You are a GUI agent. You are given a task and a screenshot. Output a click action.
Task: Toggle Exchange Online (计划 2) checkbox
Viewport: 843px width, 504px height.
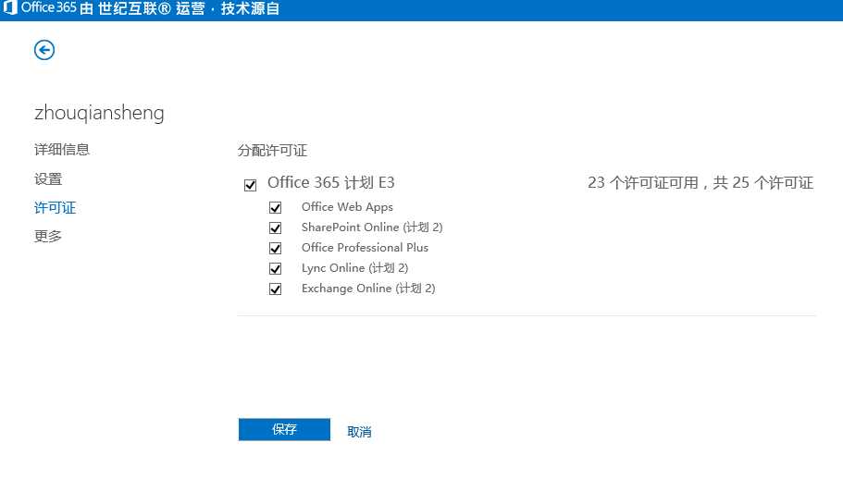point(275,289)
